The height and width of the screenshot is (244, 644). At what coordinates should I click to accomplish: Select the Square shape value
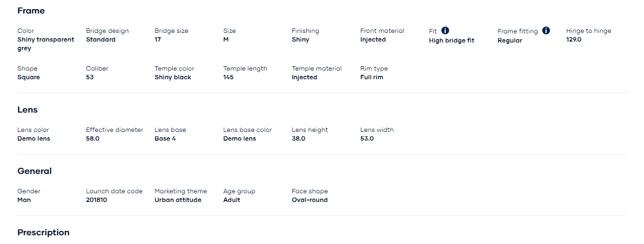click(28, 77)
